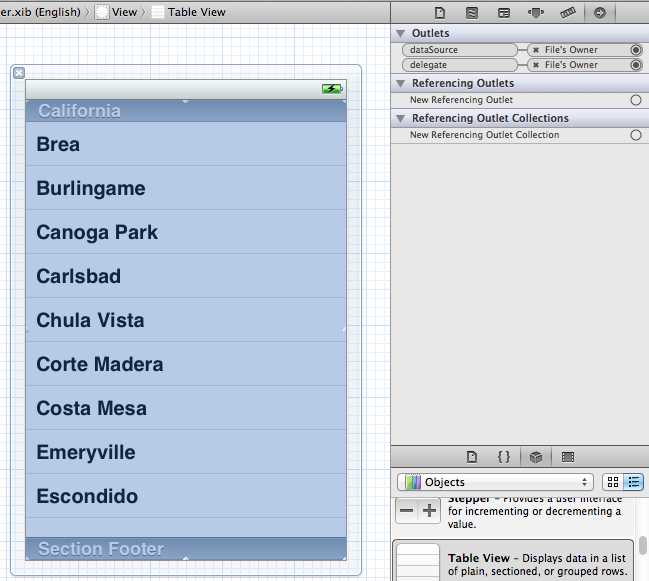Screen dimensions: 649x581
Task: Show the Media library icon
Action: tap(567, 457)
